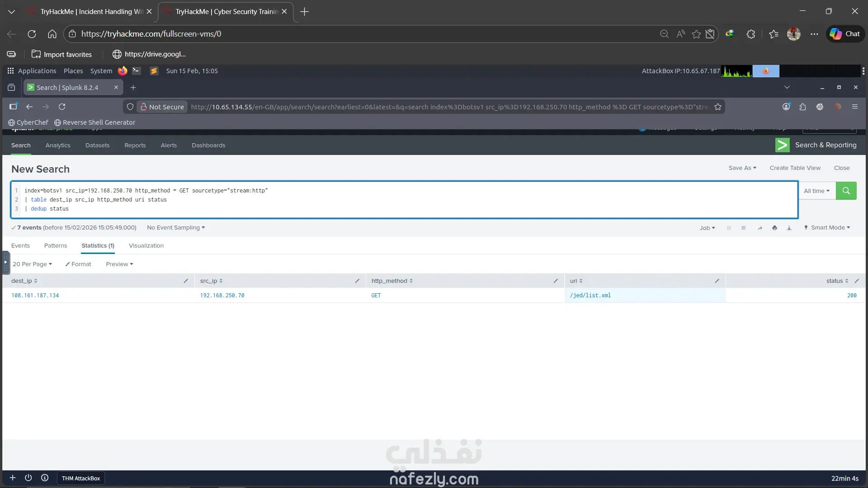Click the /jed/list.xml uri value

590,296
